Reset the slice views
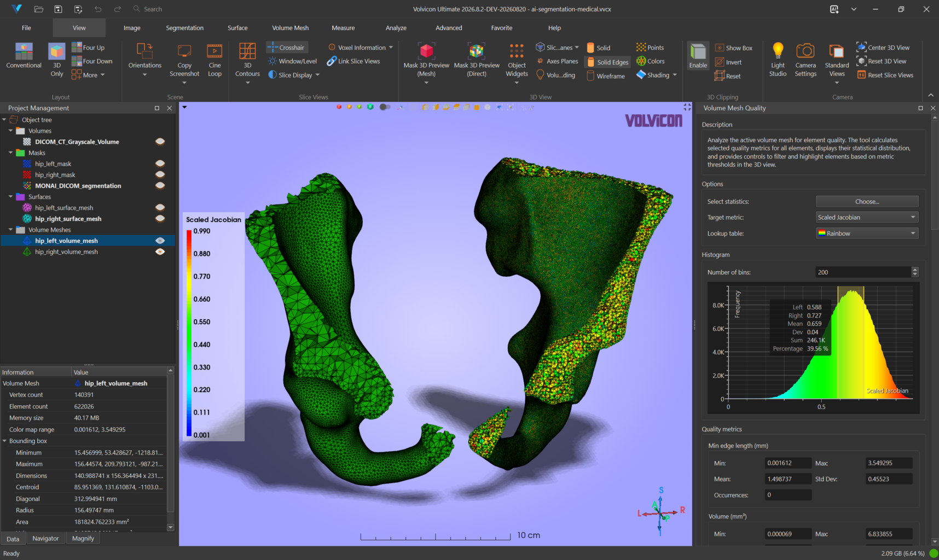The height and width of the screenshot is (560, 939). [885, 75]
